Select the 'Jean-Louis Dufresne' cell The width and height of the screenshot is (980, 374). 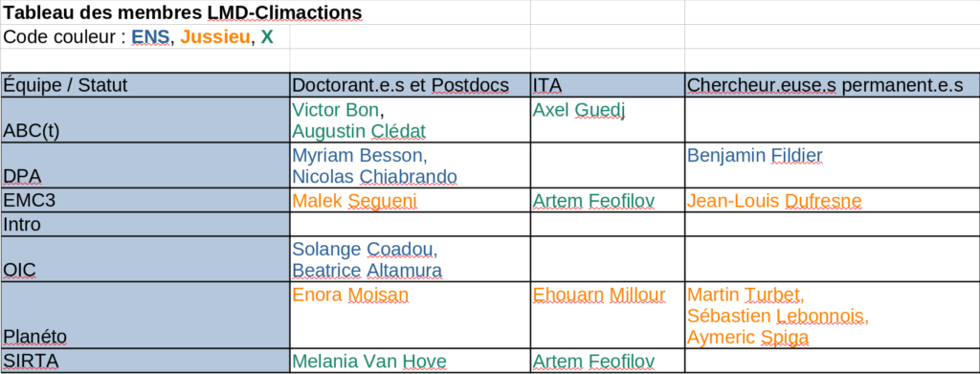832,201
